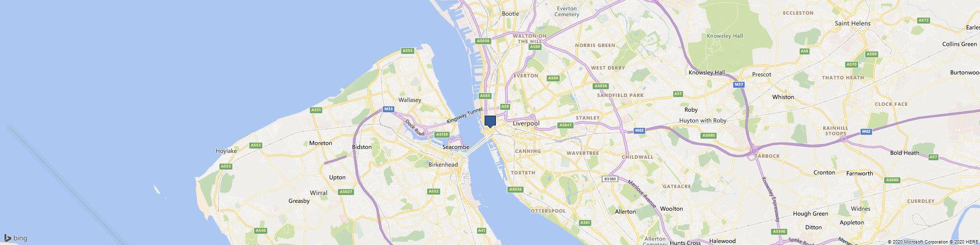980x245 pixels.
Task: Select the Birkenhead label
Action: point(443,165)
